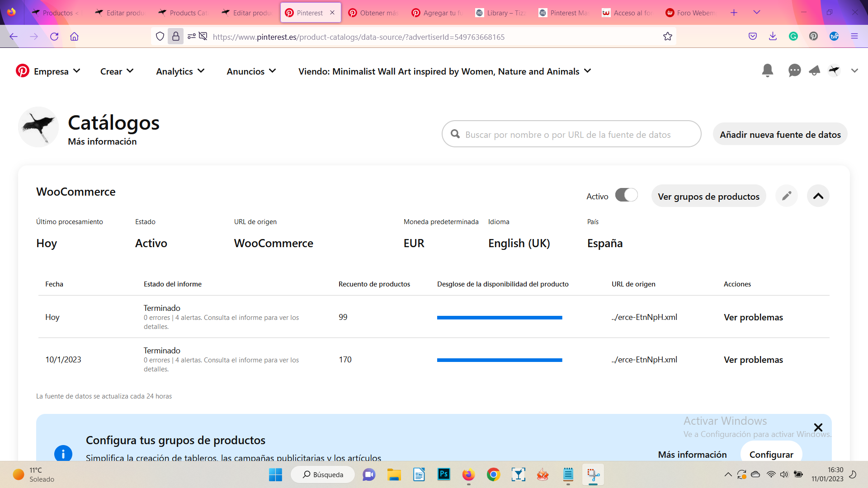Click Más información under Catálogos
Screen dimensions: 868x488
[x=102, y=141]
